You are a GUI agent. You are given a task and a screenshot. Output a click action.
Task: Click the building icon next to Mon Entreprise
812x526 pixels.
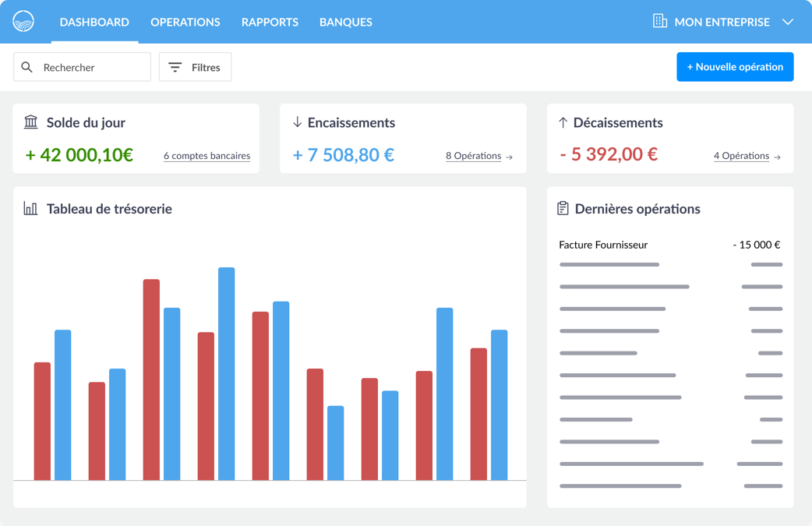click(660, 21)
